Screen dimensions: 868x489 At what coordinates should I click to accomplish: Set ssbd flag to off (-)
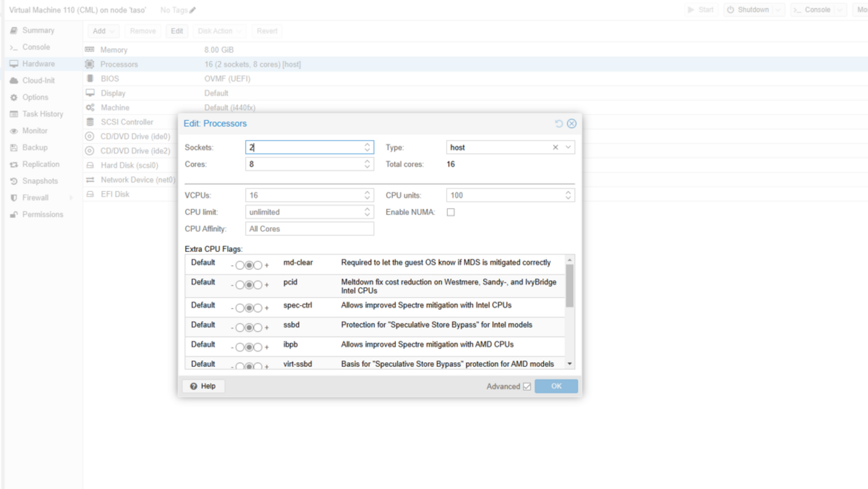coord(240,327)
